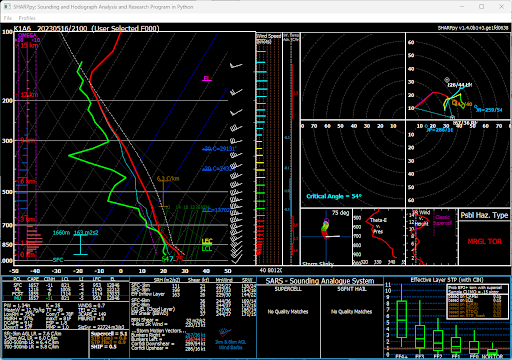Click the LFC label on the Skew-T
Image resolution: width=512 pixels, height=360 pixels.
coord(207,241)
